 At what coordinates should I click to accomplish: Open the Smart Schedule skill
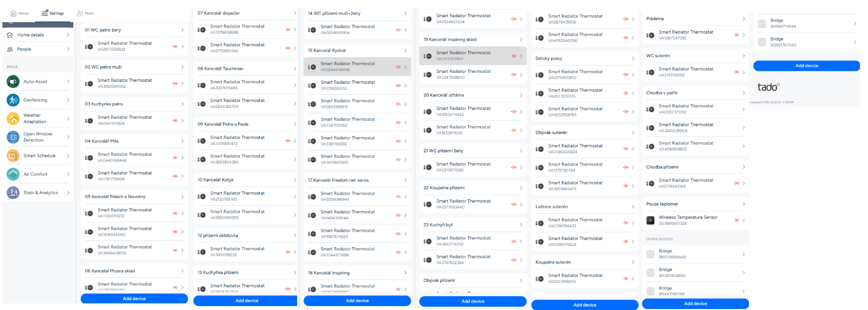point(38,156)
